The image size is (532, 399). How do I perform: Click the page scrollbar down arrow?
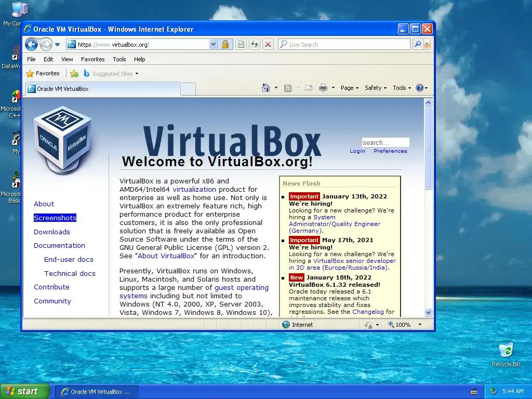[x=428, y=312]
